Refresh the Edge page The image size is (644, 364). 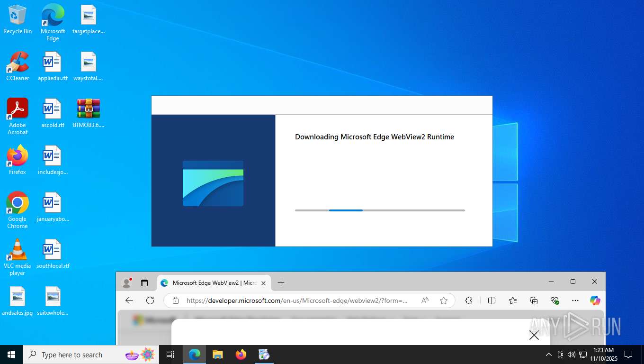pos(150,300)
